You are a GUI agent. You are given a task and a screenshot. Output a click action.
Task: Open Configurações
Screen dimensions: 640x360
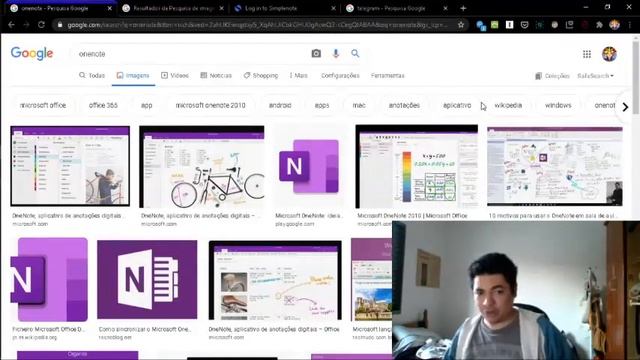pyautogui.click(x=340, y=76)
